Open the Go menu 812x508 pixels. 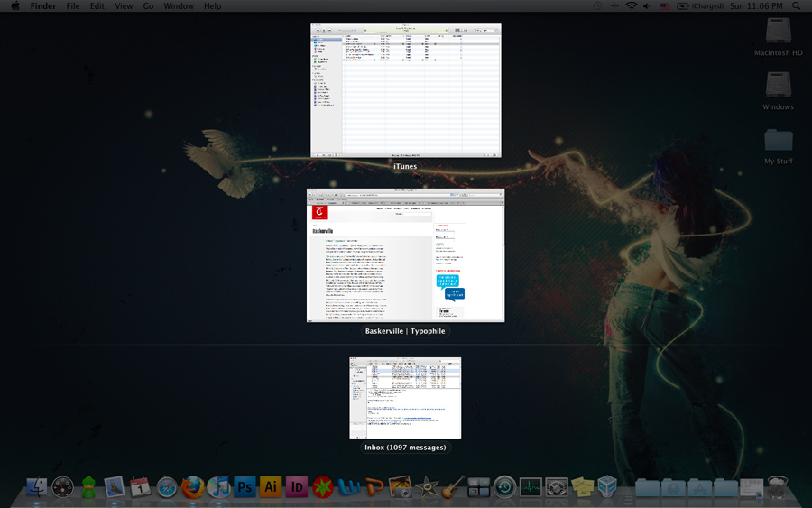point(149,5)
